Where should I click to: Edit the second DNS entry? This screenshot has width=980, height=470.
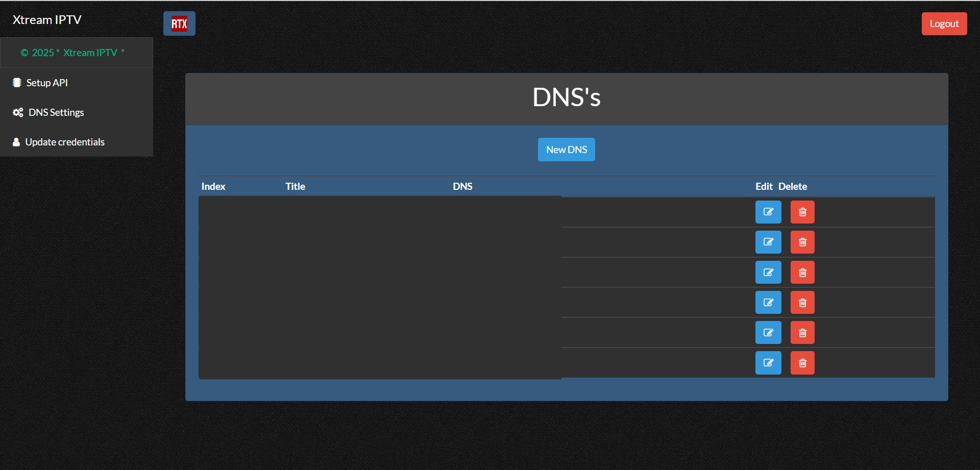[x=768, y=242]
